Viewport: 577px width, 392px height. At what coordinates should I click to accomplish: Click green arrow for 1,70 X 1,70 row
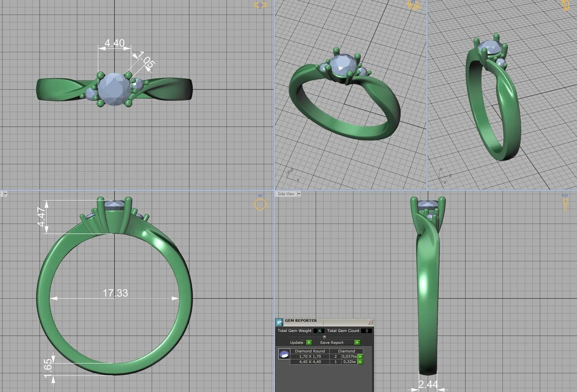[360, 356]
